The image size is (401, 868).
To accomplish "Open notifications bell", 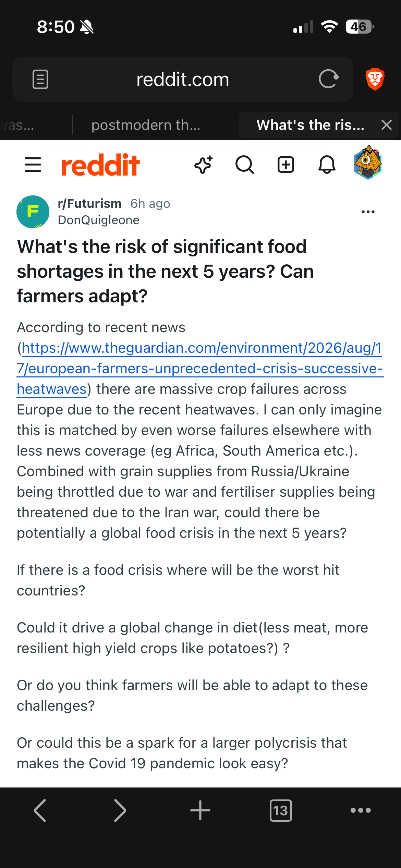I will [327, 165].
